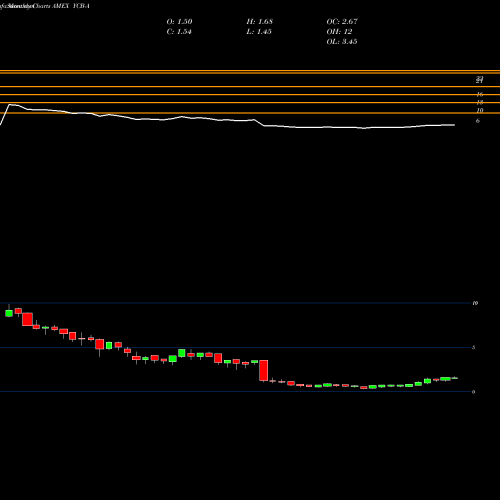
Task: Click the OC: 2.67 readout
Action: pos(342,22)
